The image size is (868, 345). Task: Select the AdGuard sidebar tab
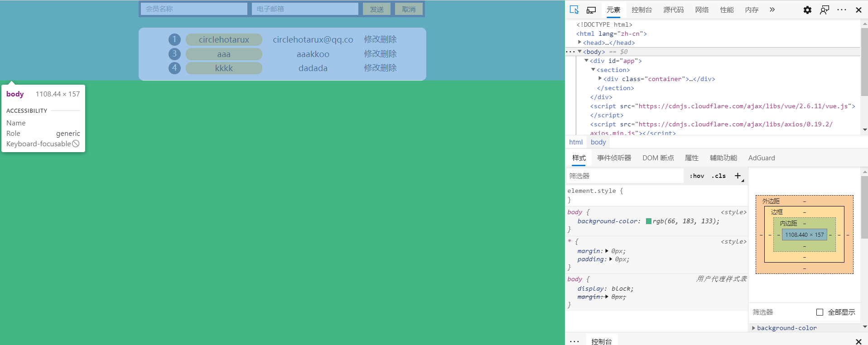pos(762,158)
